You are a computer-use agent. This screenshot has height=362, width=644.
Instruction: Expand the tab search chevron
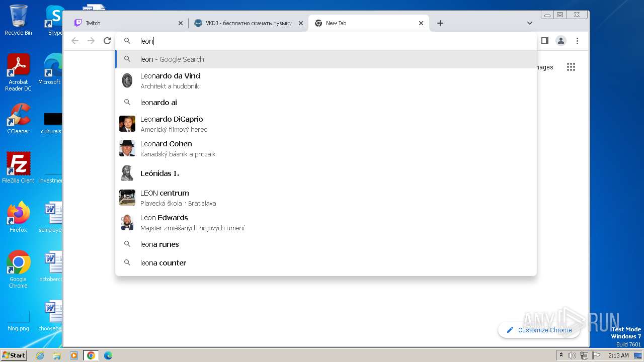530,23
